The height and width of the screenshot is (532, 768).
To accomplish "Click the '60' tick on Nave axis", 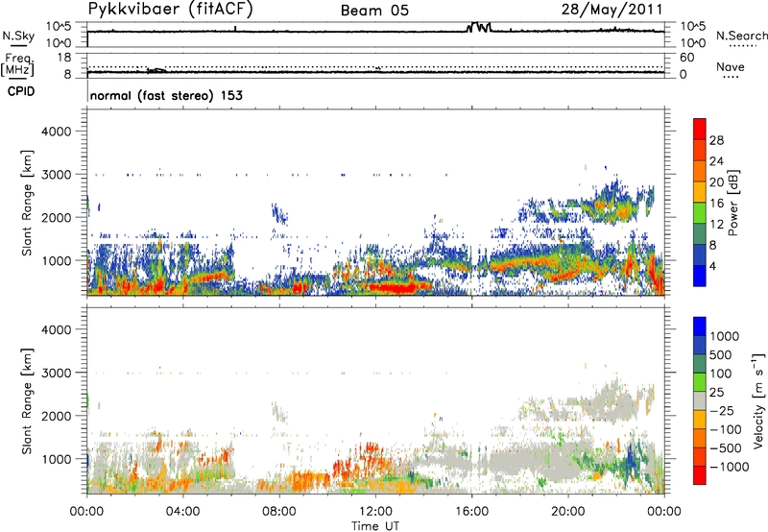I will [x=686, y=58].
